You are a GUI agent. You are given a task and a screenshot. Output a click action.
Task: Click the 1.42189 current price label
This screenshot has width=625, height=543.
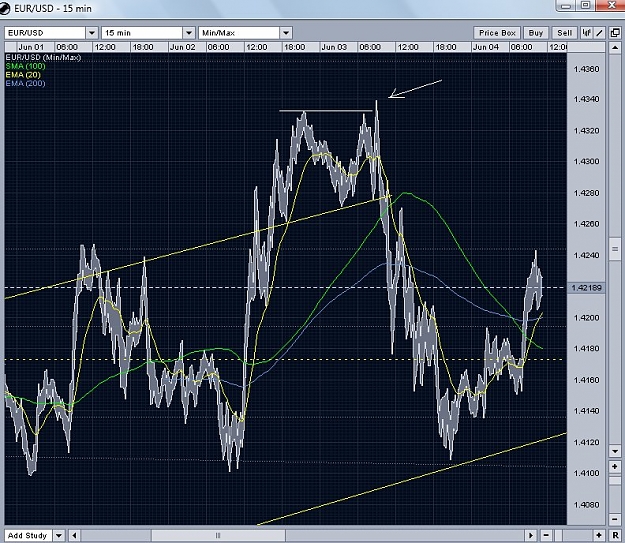(x=586, y=288)
